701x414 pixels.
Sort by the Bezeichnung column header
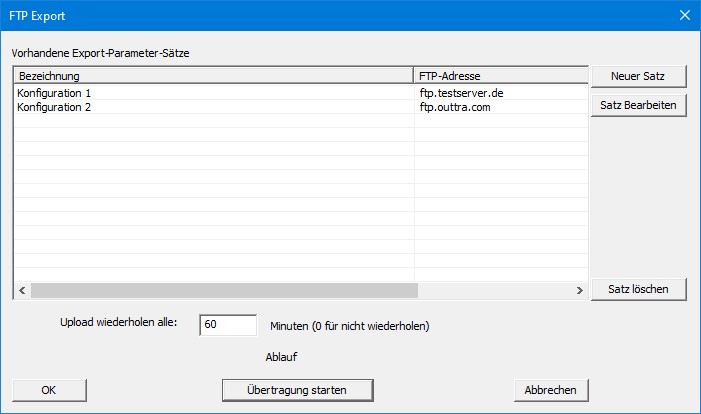(x=214, y=76)
